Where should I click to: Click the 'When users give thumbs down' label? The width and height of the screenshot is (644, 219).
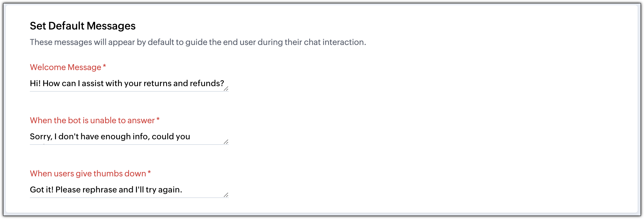tap(88, 174)
